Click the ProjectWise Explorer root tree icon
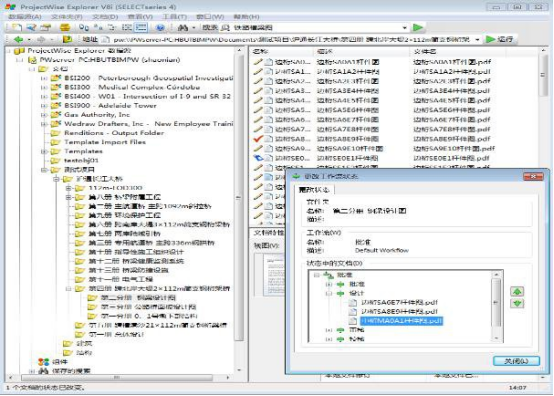 click(19, 51)
